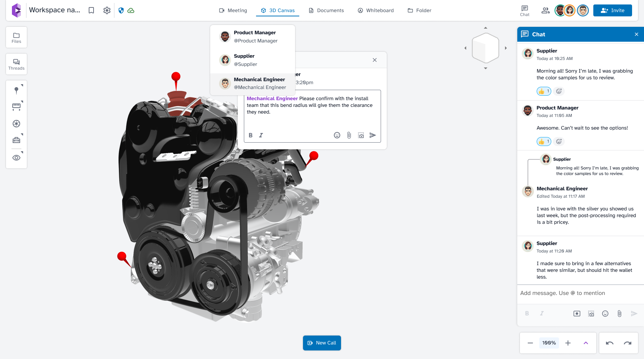The width and height of the screenshot is (644, 359).
Task: Start a New Call
Action: click(322, 343)
